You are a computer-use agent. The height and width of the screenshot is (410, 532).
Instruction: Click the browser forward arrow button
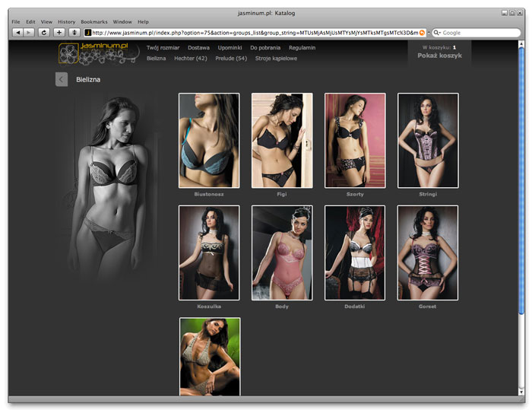tap(29, 33)
